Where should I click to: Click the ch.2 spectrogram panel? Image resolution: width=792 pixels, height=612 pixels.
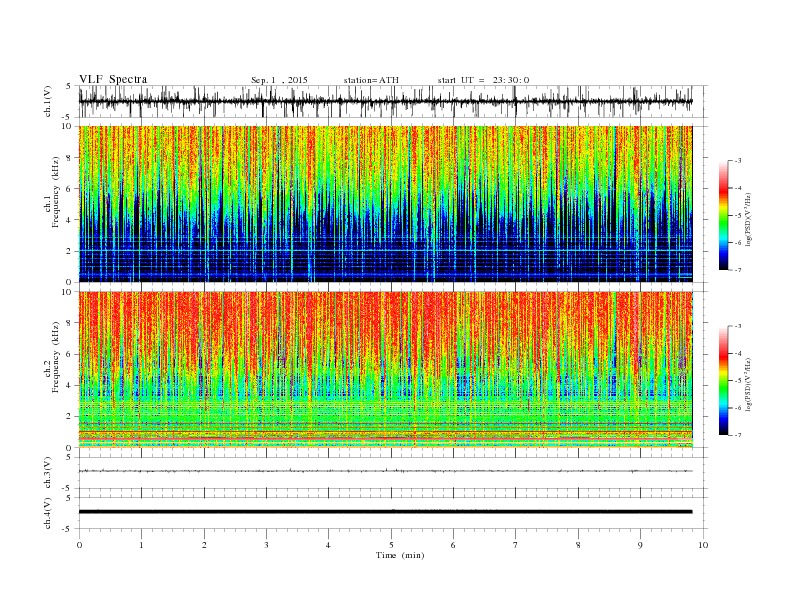(x=385, y=370)
